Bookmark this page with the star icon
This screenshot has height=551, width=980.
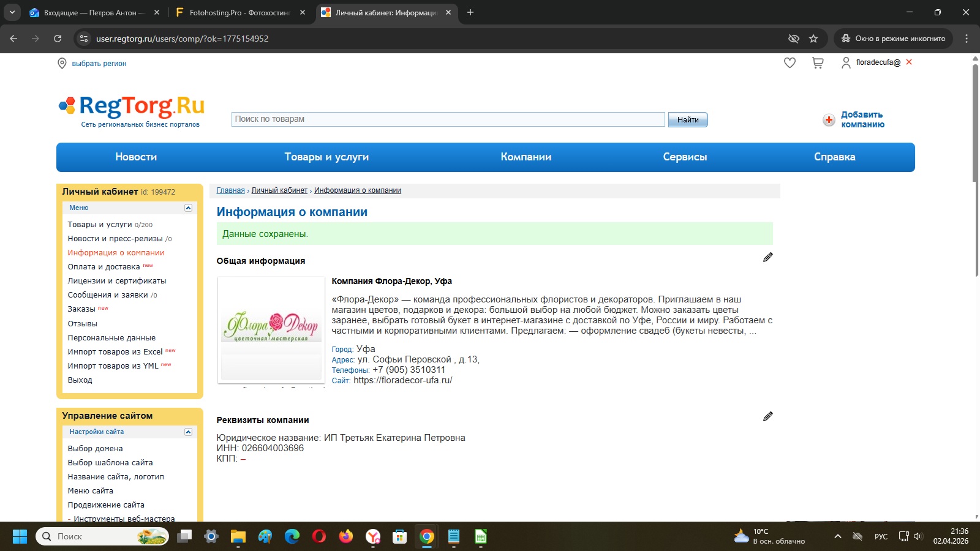(x=813, y=39)
